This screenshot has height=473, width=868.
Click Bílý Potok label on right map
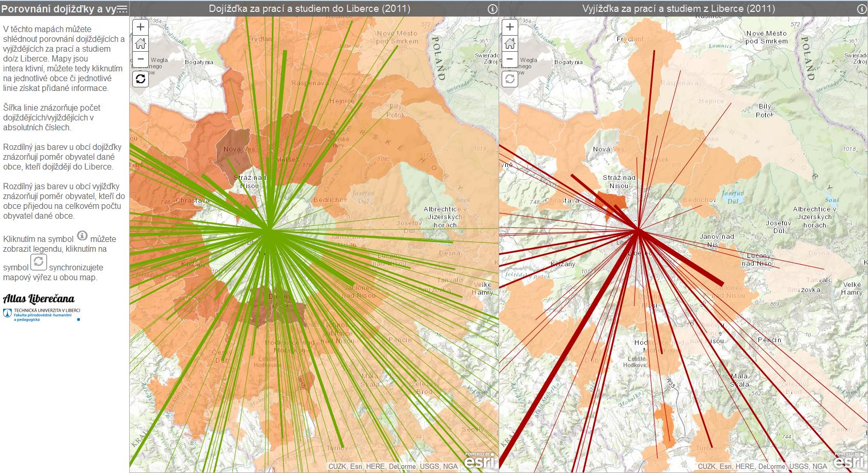coord(765,110)
